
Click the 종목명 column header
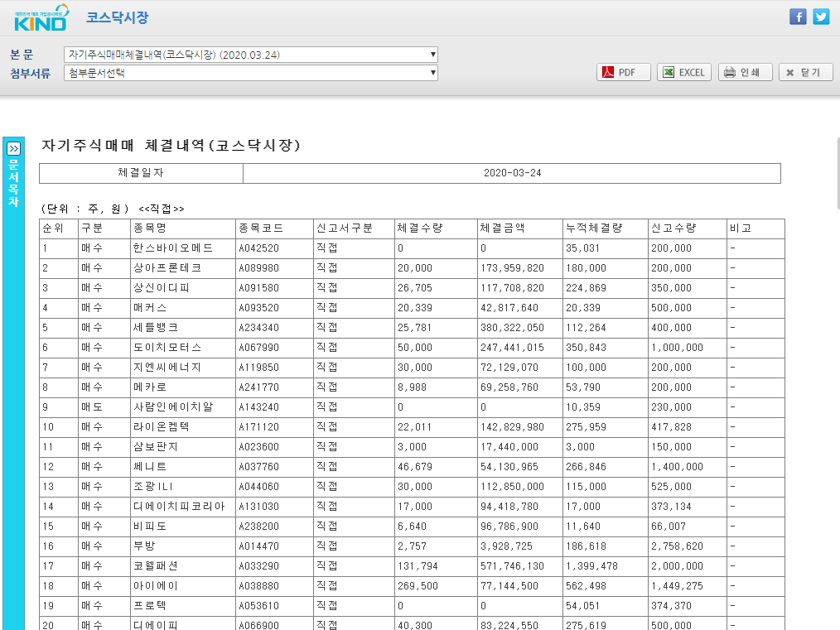tap(150, 228)
